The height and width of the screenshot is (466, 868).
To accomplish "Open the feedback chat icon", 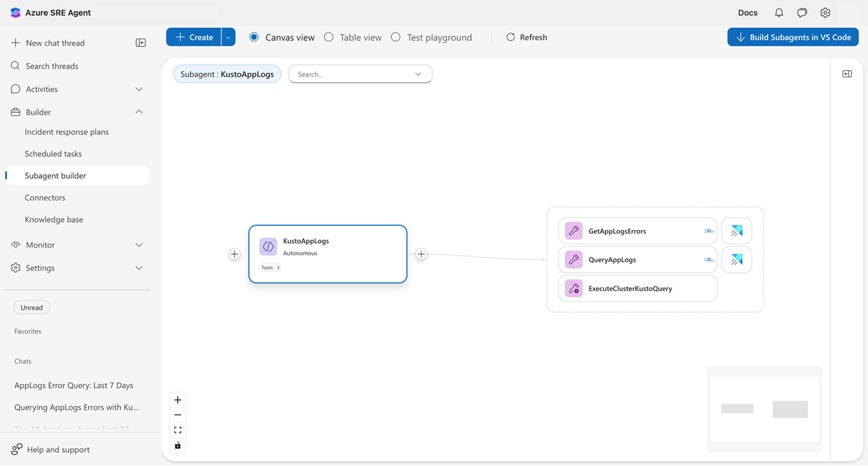I will [802, 13].
